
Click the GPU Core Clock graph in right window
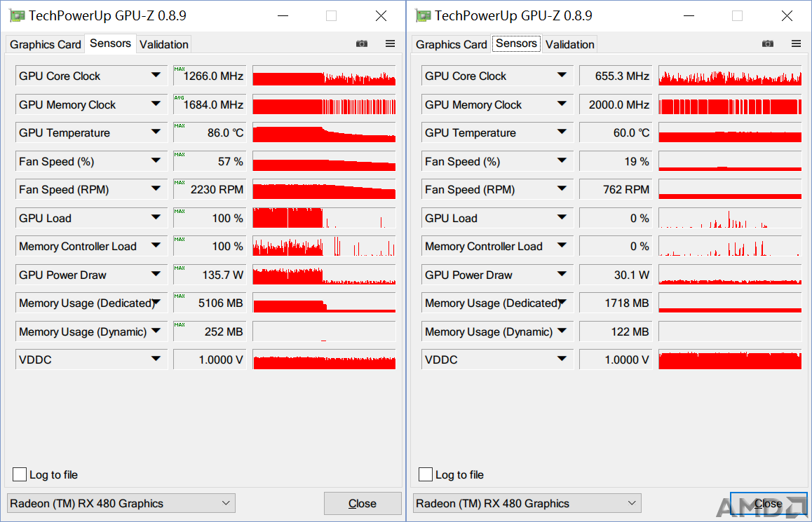730,76
